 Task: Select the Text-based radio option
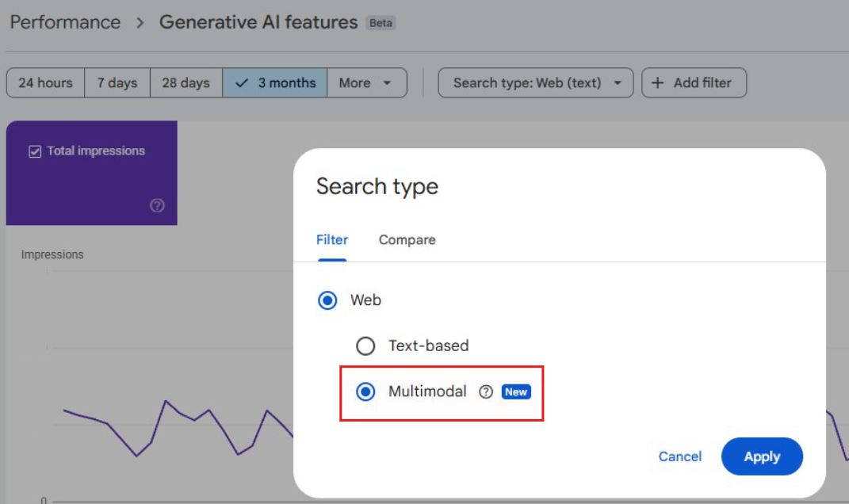coord(365,346)
